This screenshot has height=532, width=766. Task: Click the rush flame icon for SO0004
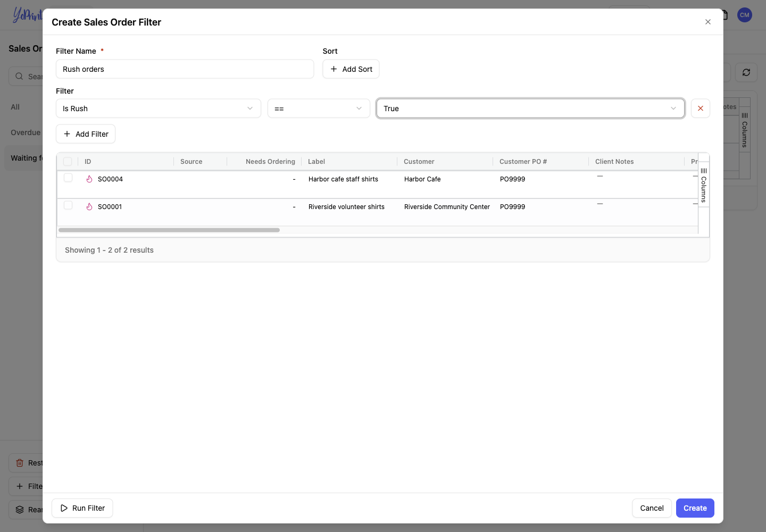click(89, 179)
